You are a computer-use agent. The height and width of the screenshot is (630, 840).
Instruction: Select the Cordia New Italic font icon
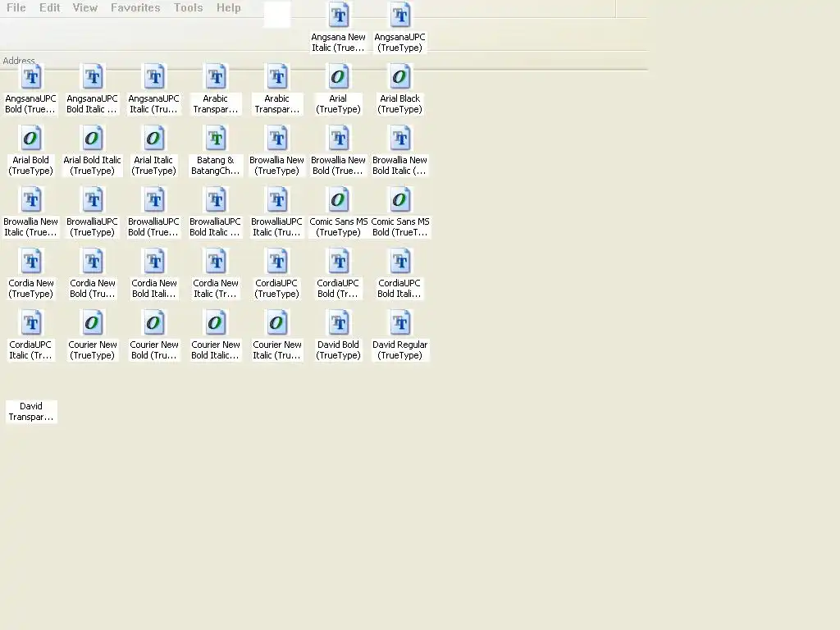(x=216, y=262)
